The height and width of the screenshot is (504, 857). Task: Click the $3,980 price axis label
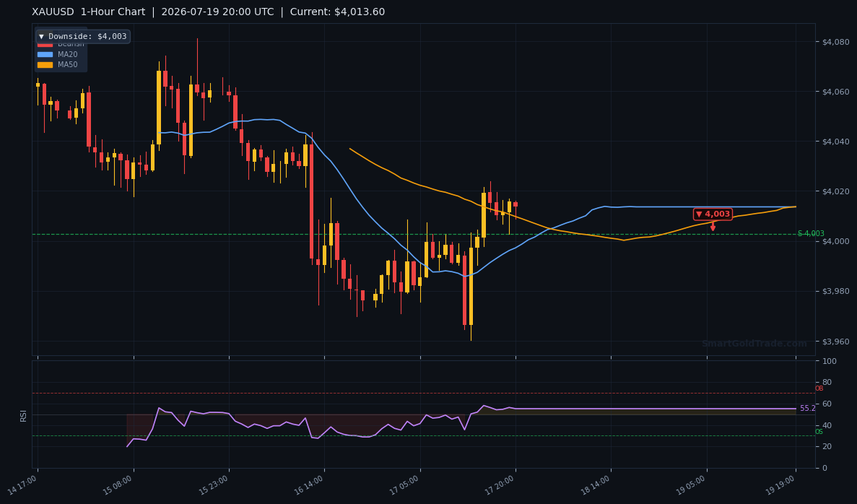point(835,292)
